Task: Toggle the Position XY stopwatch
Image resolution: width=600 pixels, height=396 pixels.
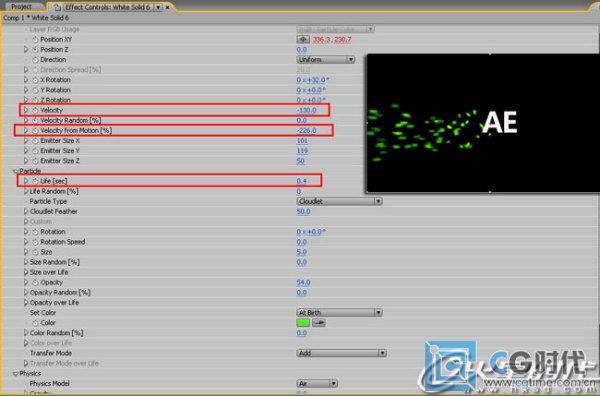Action: coord(35,39)
